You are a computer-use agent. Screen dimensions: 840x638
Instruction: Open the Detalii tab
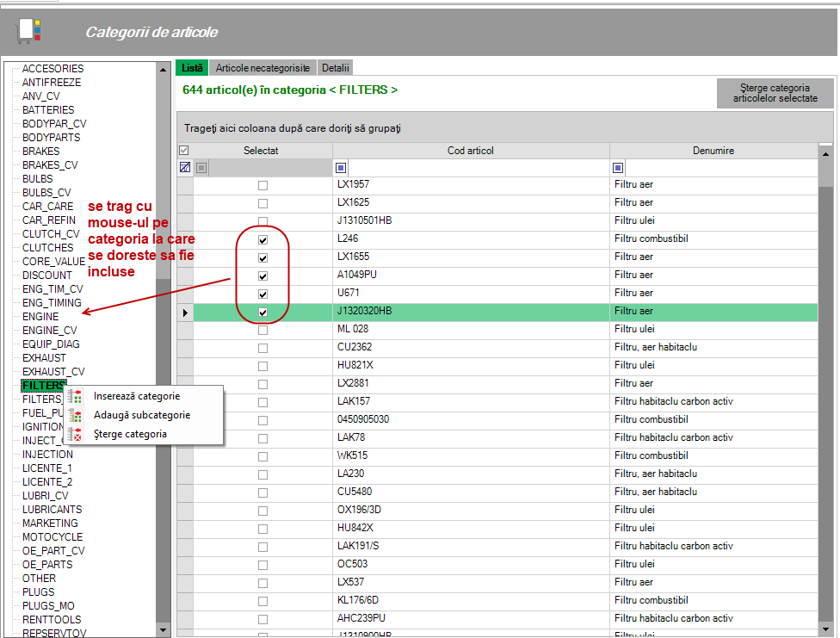[x=336, y=67]
